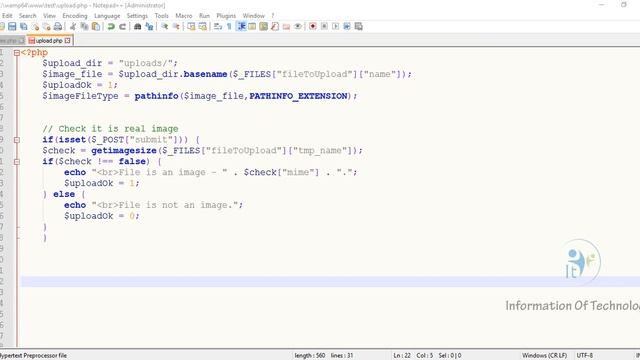
Task: Open the Window menu
Action: point(253,16)
